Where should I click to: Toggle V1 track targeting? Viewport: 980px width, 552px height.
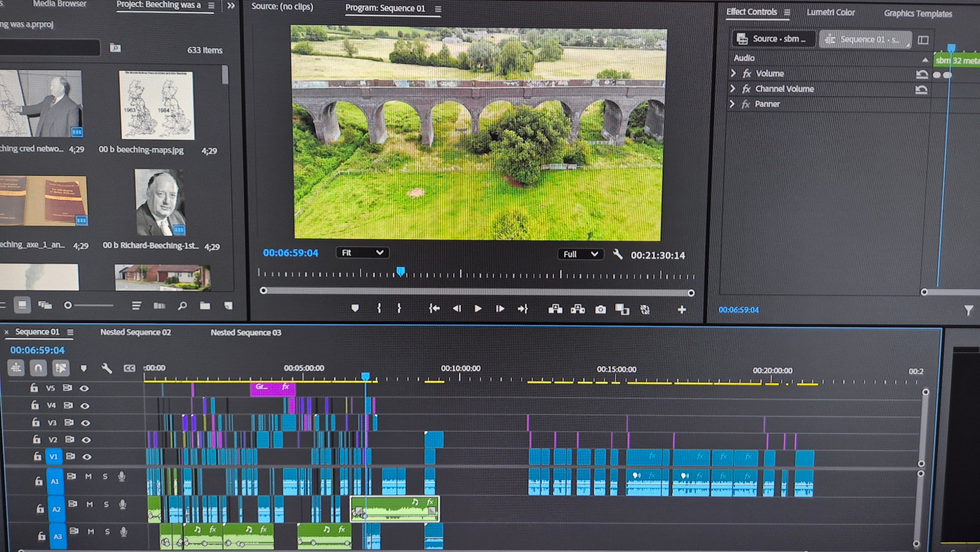point(53,456)
